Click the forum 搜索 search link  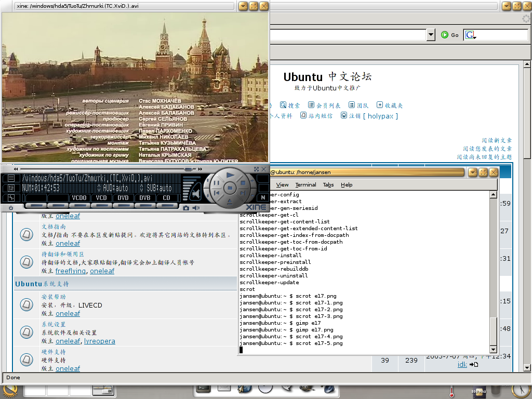(x=290, y=105)
